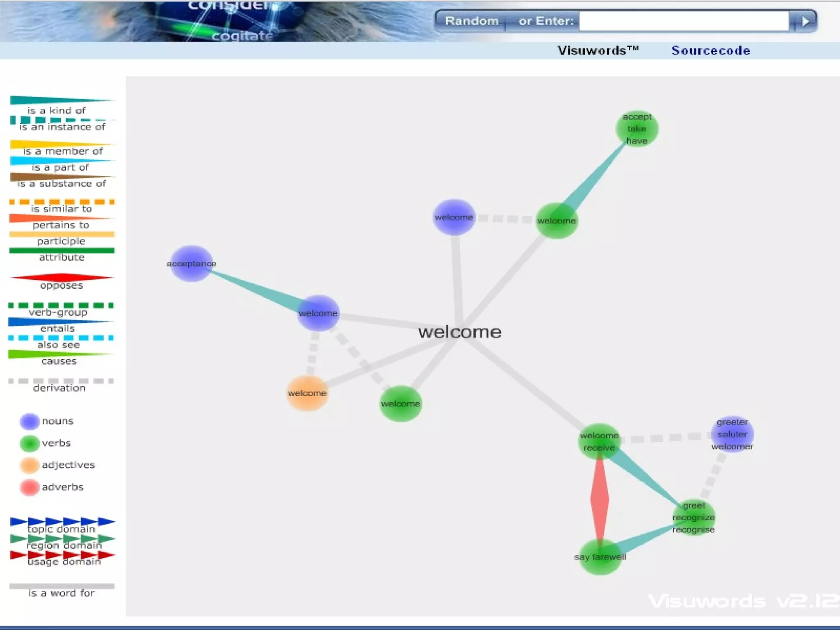This screenshot has width=840, height=630.
Task: Click the 'greet recognize recognise' node
Action: point(694,517)
